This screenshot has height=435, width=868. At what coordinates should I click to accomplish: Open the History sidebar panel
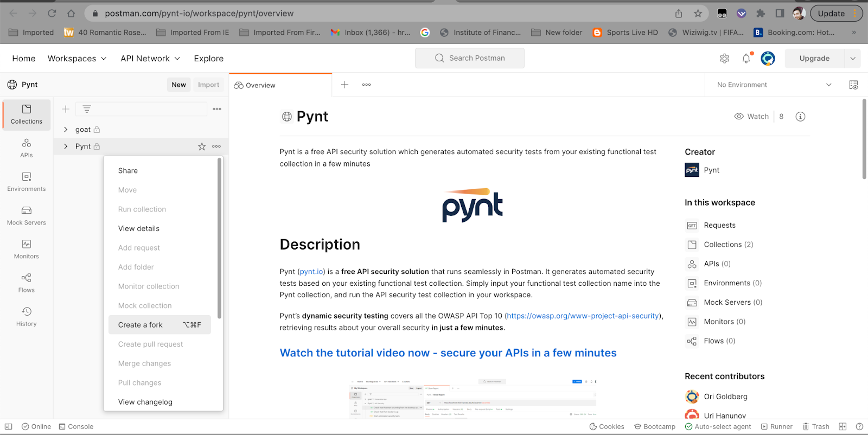[27, 316]
